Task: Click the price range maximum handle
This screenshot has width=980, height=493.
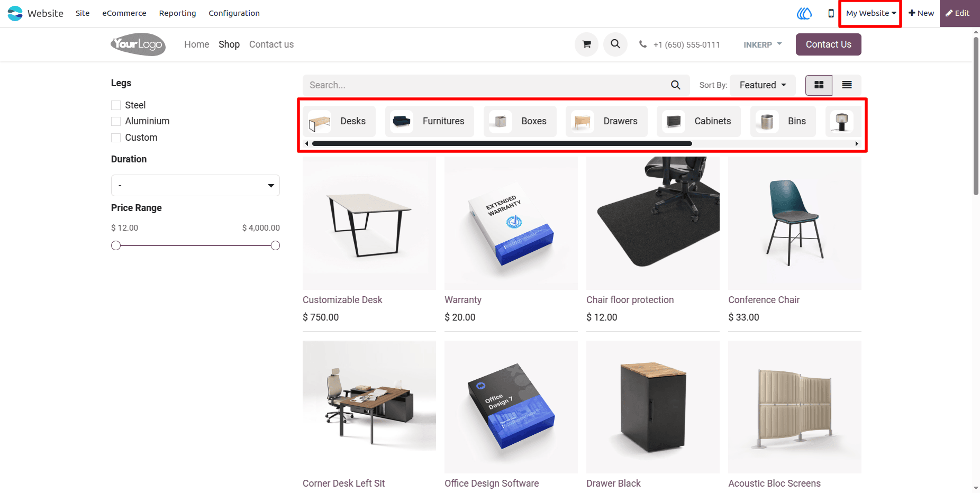Action: pyautogui.click(x=275, y=245)
